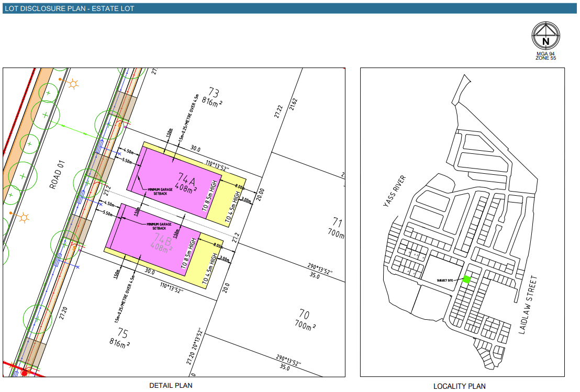Click the lower orange streetlight symbol
Viewport: 580px width, 392px height.
tap(24, 217)
